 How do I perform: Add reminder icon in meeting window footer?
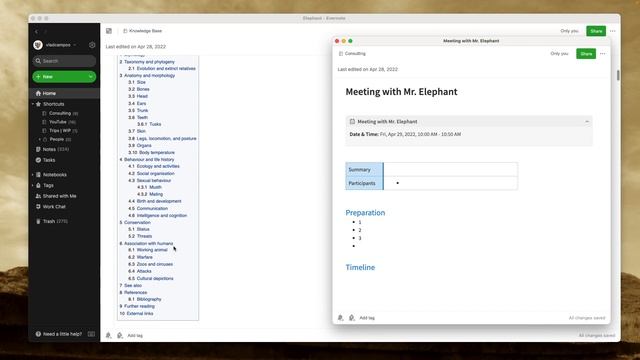[340, 318]
